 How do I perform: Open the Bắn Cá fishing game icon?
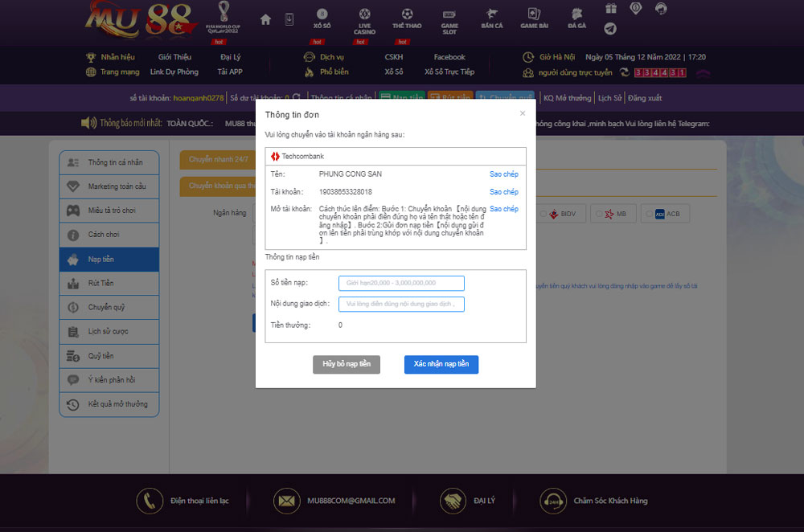pyautogui.click(x=492, y=18)
